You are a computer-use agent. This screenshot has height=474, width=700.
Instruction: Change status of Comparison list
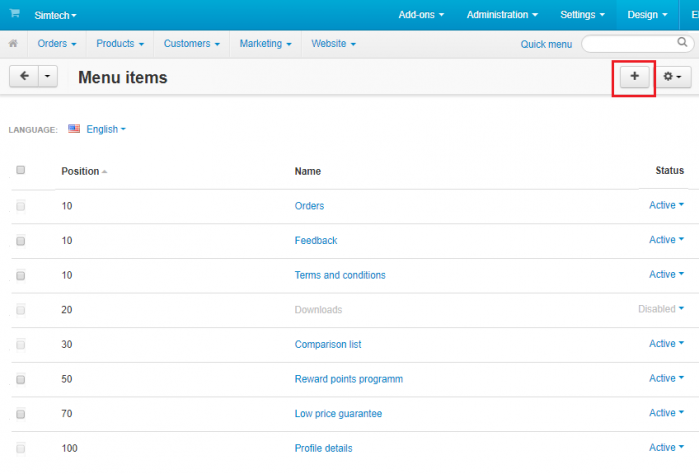[x=666, y=343]
